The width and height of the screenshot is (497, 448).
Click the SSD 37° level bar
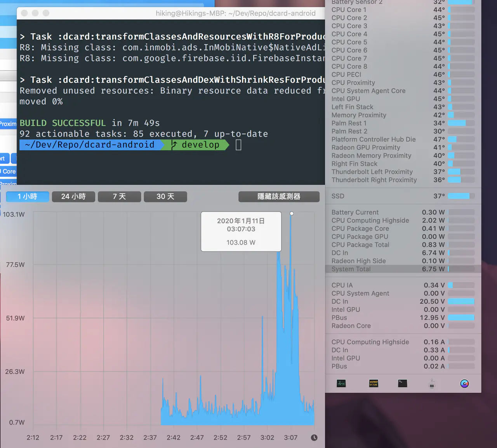click(461, 196)
